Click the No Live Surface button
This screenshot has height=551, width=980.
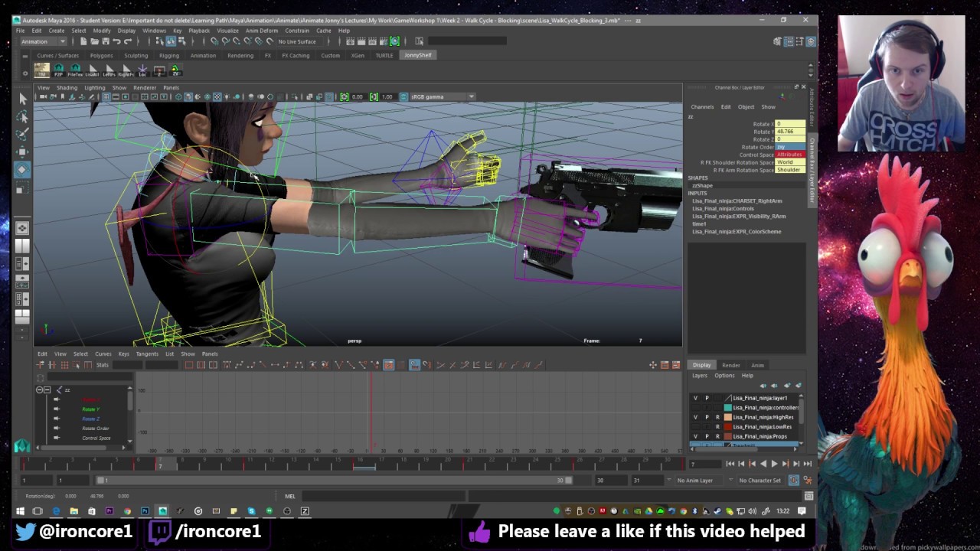[x=297, y=41]
